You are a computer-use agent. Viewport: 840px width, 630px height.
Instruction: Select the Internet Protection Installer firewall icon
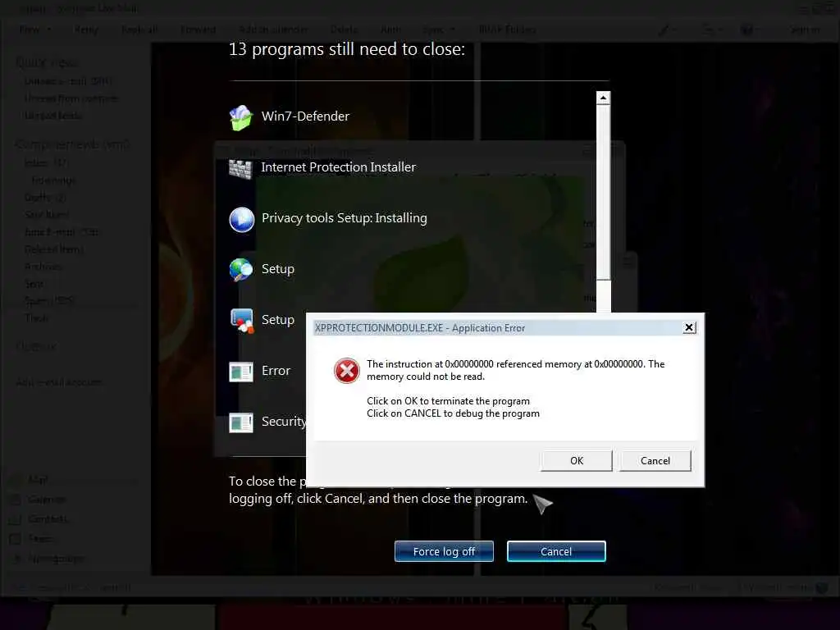pyautogui.click(x=240, y=169)
